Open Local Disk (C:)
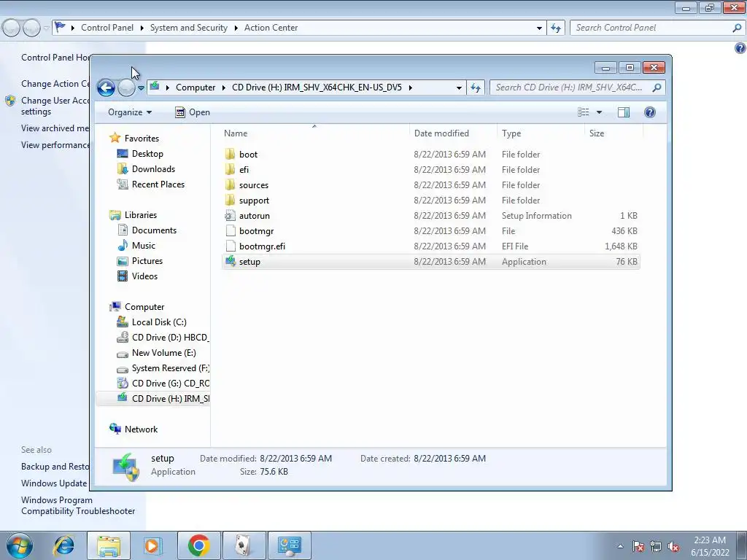The image size is (747, 560). [159, 322]
